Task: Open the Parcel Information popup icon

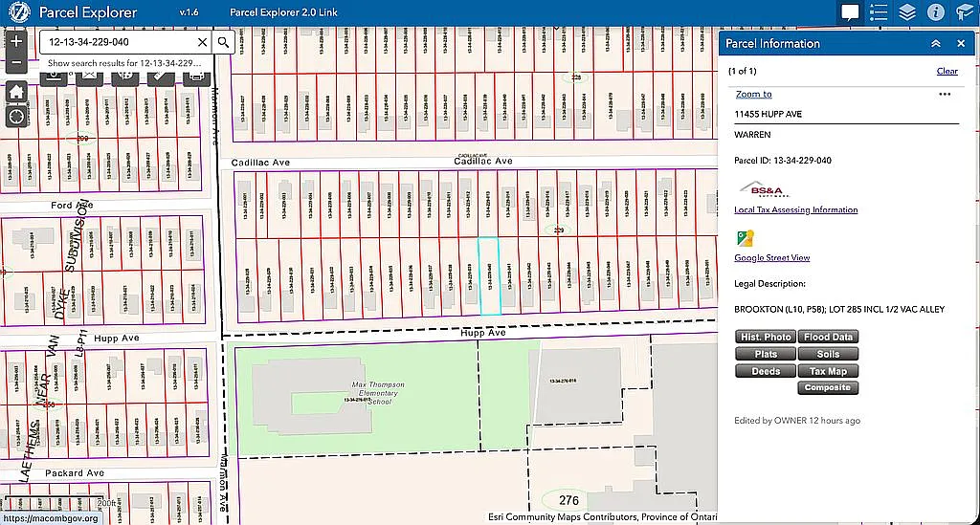Action: pyautogui.click(x=850, y=12)
